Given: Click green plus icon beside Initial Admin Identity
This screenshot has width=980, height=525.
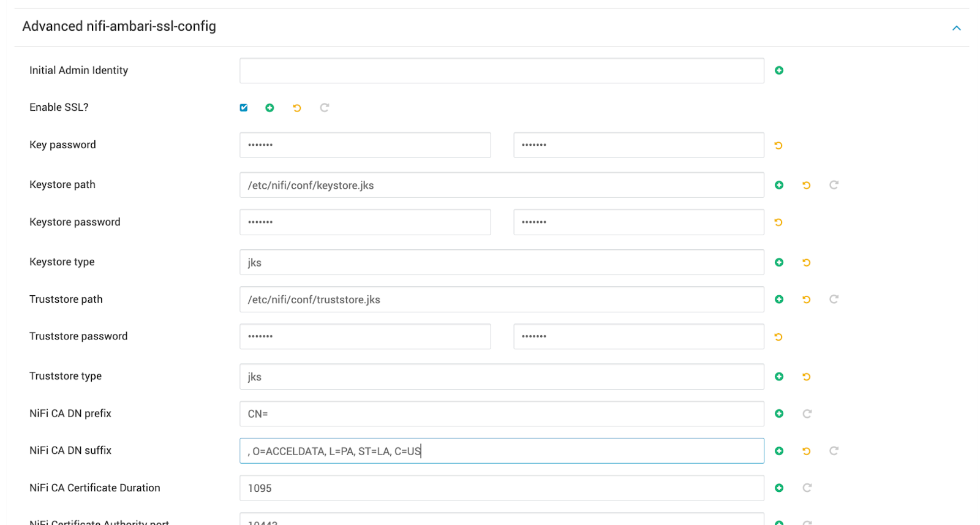Looking at the screenshot, I should (779, 70).
